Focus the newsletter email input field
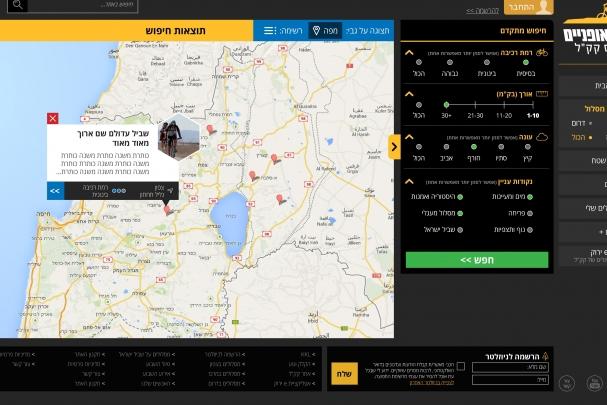This screenshot has height=405, width=607. click(510, 380)
